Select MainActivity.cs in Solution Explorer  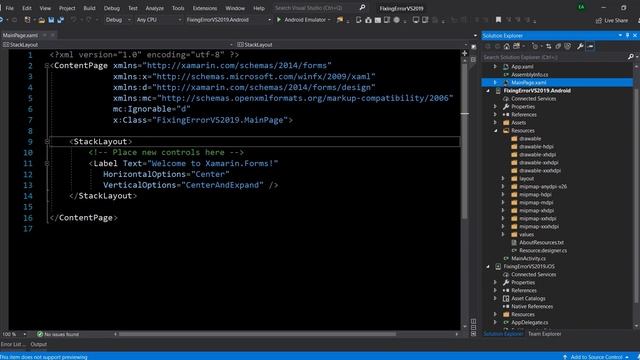pos(528,258)
